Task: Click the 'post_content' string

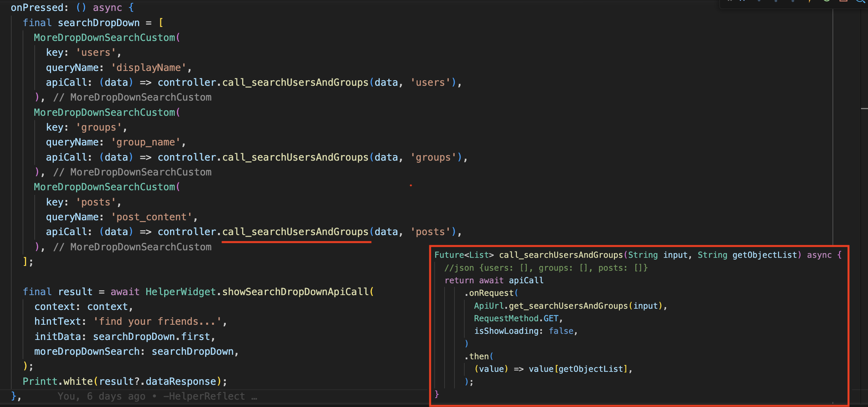Action: [x=152, y=217]
